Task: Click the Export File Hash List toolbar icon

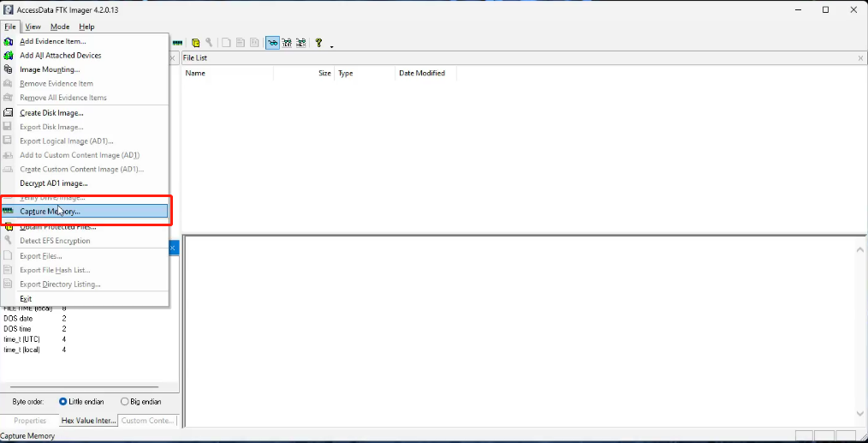Action: [x=241, y=43]
